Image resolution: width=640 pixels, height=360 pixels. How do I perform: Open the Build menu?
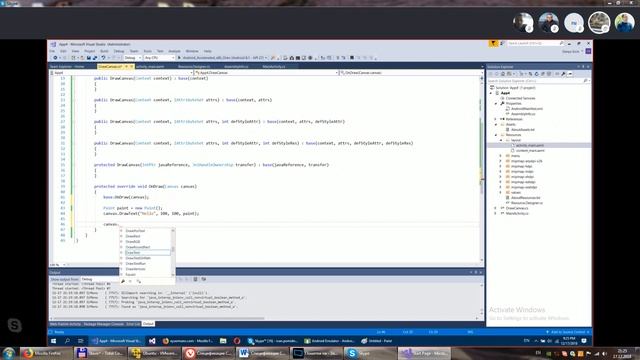tap(104, 51)
